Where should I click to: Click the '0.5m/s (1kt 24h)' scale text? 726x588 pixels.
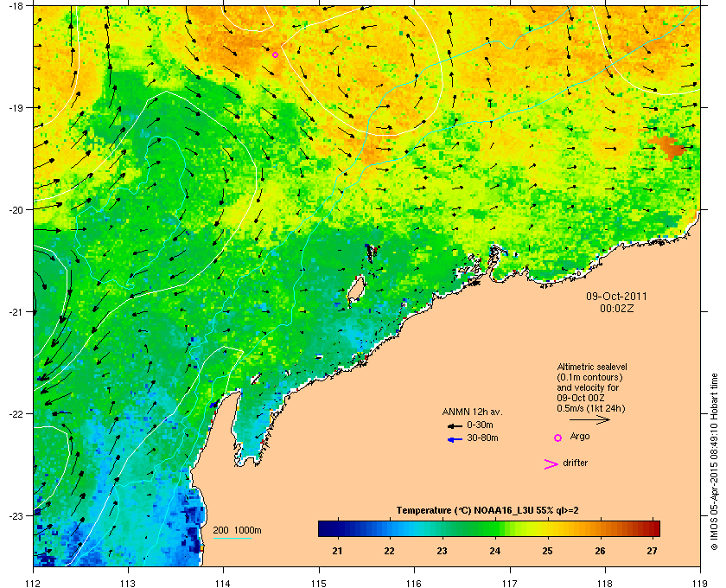tap(591, 408)
